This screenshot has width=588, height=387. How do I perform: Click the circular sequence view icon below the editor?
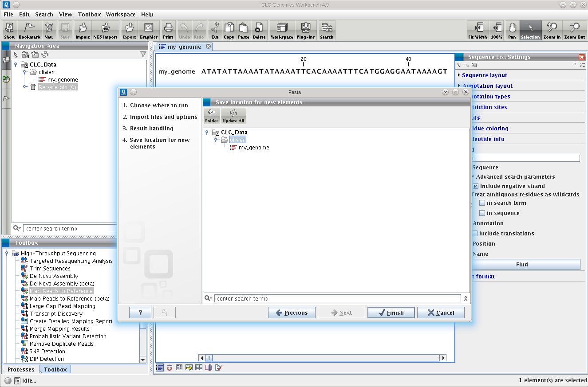(169, 367)
